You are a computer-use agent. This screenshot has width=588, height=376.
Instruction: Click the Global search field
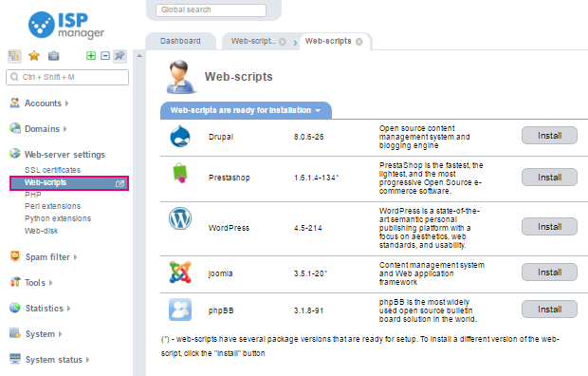(211, 10)
